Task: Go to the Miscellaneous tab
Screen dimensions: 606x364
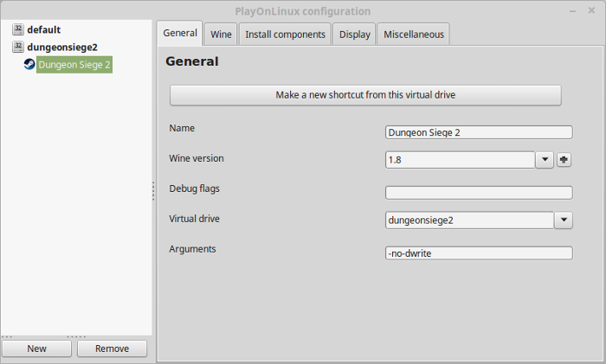Action: 414,35
